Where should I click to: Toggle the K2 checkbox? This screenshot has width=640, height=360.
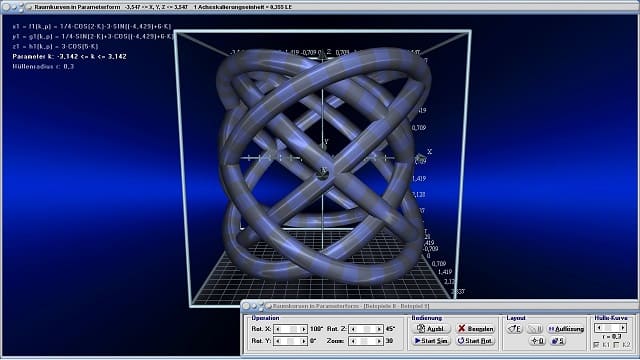point(617,345)
